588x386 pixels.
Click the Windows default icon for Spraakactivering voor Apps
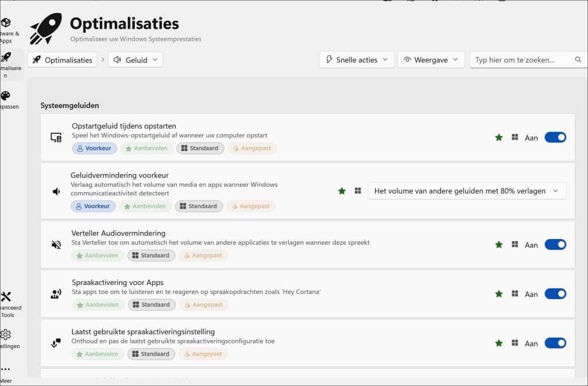pyautogui.click(x=515, y=294)
